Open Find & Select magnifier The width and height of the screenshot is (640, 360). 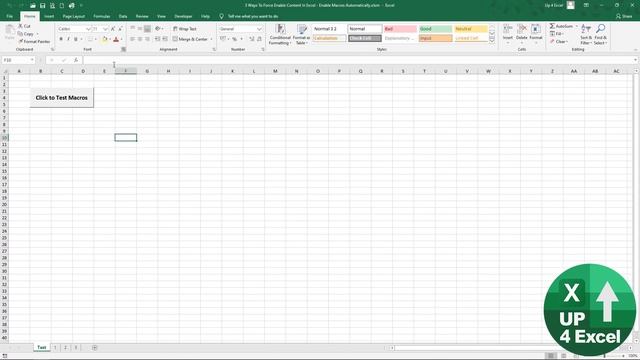600,34
